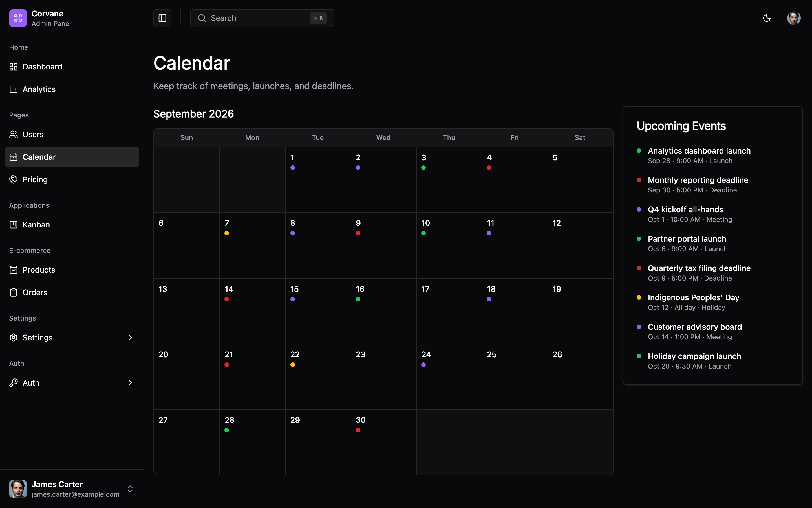The height and width of the screenshot is (508, 812).
Task: Select day 12 in the calendar
Action: [x=581, y=245]
